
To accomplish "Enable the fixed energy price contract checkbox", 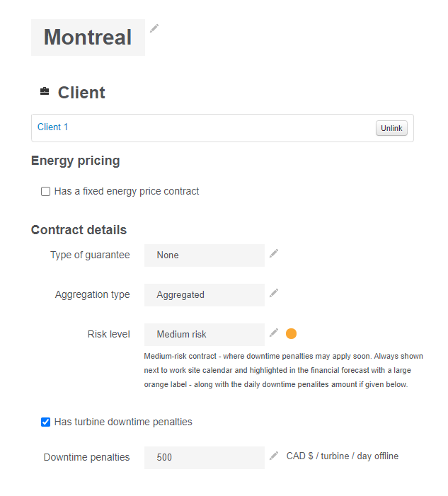I will (46, 191).
